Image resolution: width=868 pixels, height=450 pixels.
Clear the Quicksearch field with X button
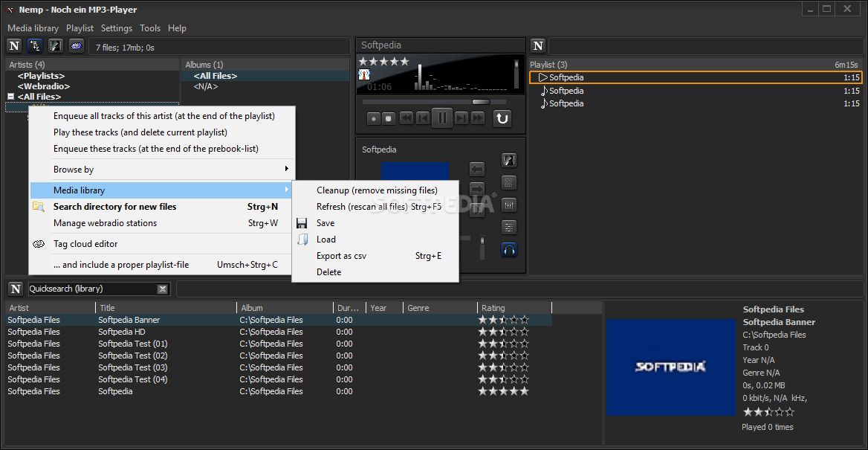click(162, 289)
